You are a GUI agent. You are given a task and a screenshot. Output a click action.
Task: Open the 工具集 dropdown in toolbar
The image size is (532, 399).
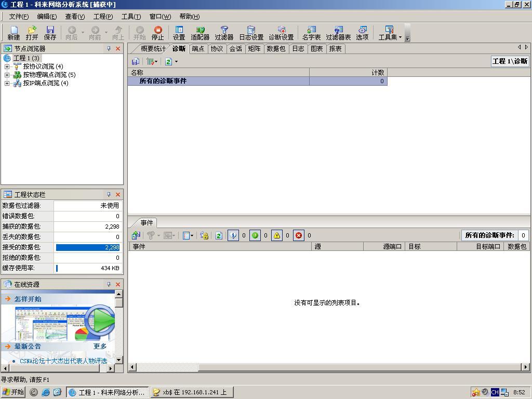pyautogui.click(x=390, y=33)
